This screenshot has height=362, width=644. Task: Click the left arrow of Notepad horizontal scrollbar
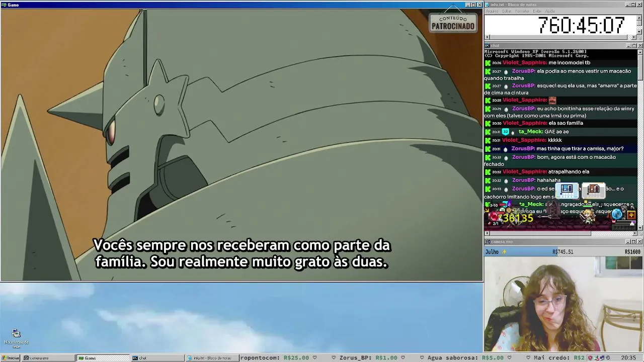tap(487, 37)
